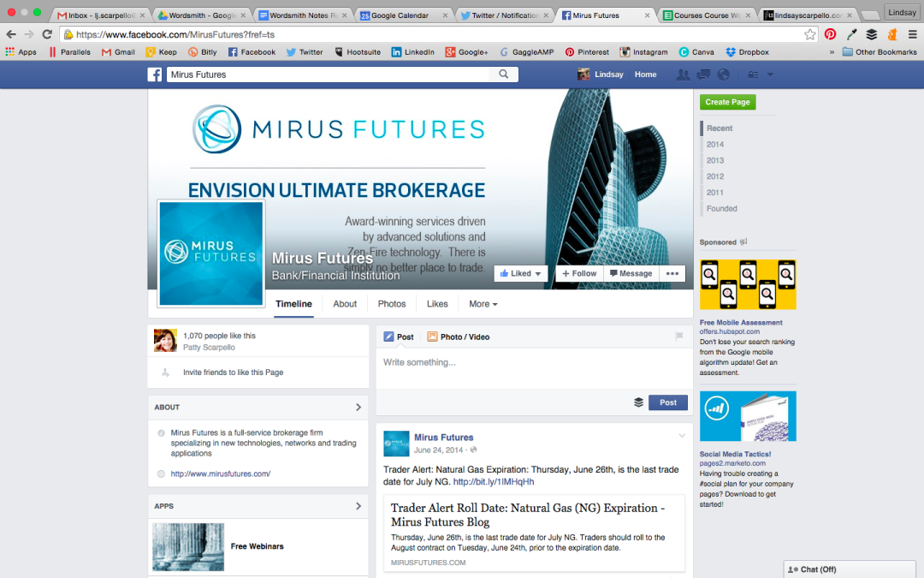The height and width of the screenshot is (578, 924).
Task: Switch to the Timeline tab
Action: 294,304
